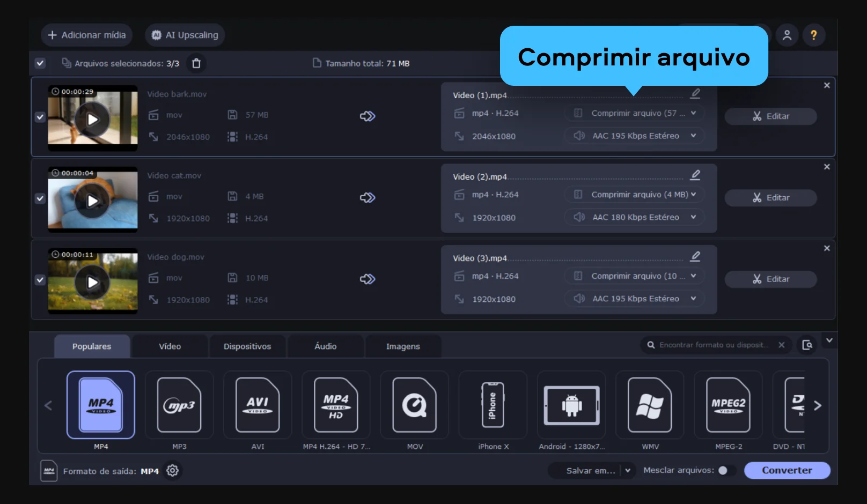
Task: Choose the Android 1280x7 device preset
Action: tap(571, 405)
